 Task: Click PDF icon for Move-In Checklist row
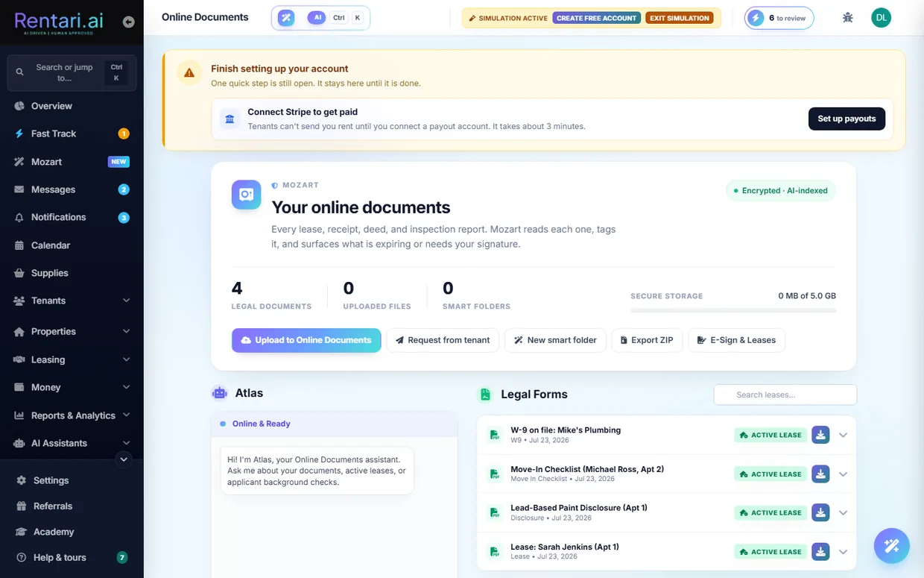click(x=493, y=474)
